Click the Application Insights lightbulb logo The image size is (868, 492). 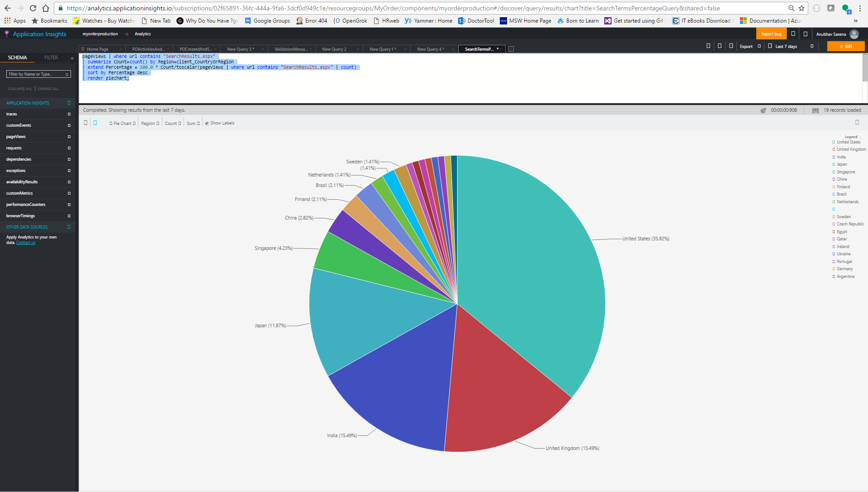click(7, 34)
